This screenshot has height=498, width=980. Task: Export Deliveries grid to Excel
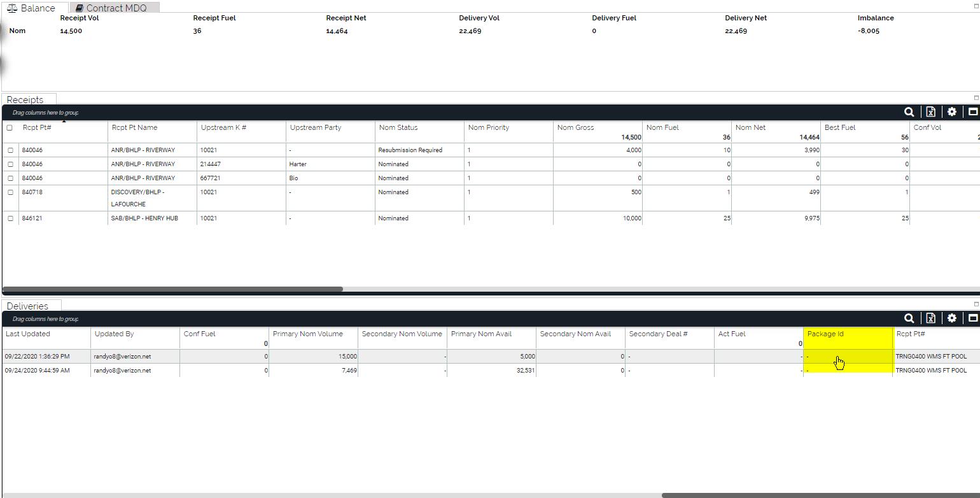tap(930, 318)
